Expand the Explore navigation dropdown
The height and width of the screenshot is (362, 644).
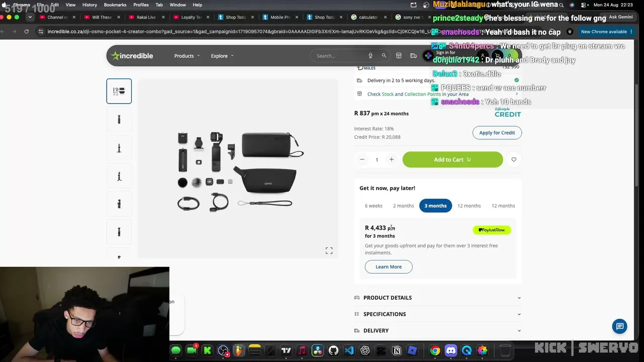click(222, 56)
